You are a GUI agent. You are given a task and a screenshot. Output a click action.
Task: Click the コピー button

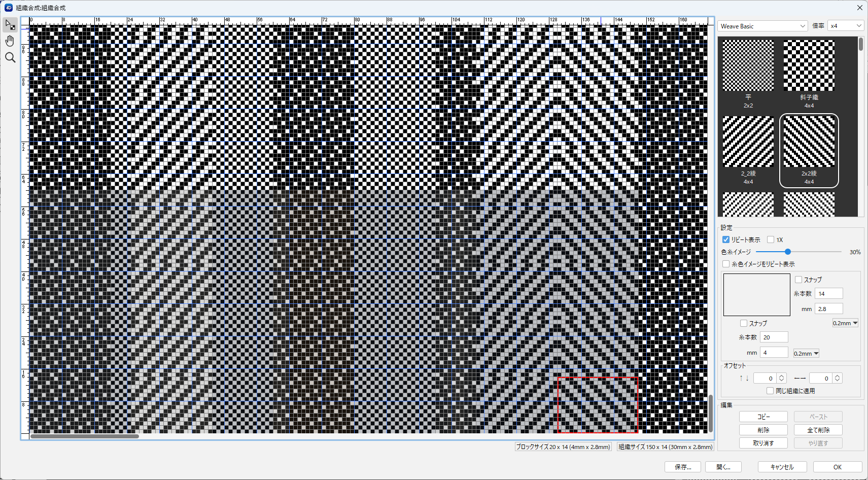763,417
